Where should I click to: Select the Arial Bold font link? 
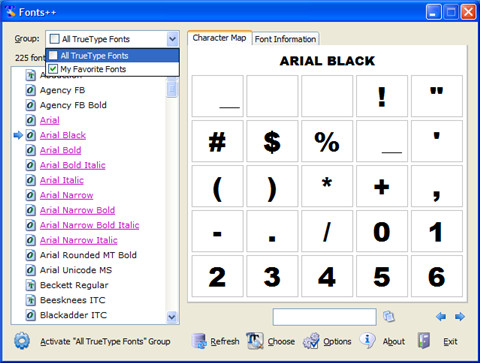[x=60, y=150]
